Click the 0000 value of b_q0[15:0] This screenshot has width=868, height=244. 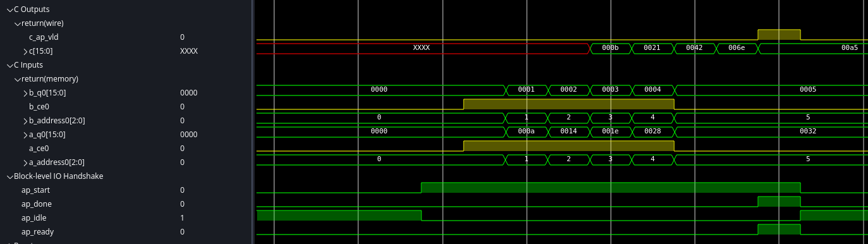189,93
